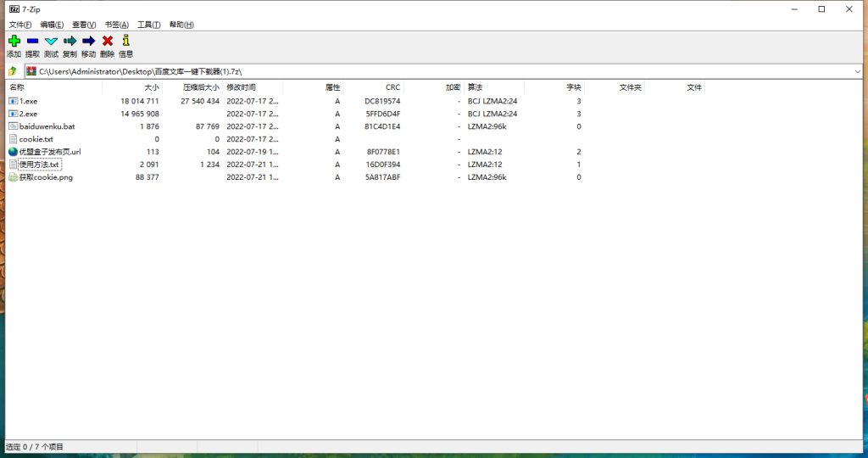Screen dimensions: 868x458
Task: Select the file name cookie.txt
Action: (36, 139)
